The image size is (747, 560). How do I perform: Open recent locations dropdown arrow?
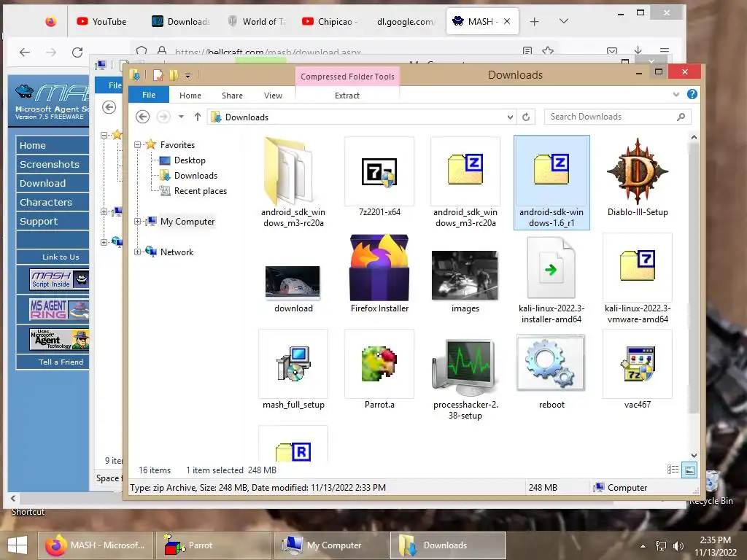(x=181, y=117)
